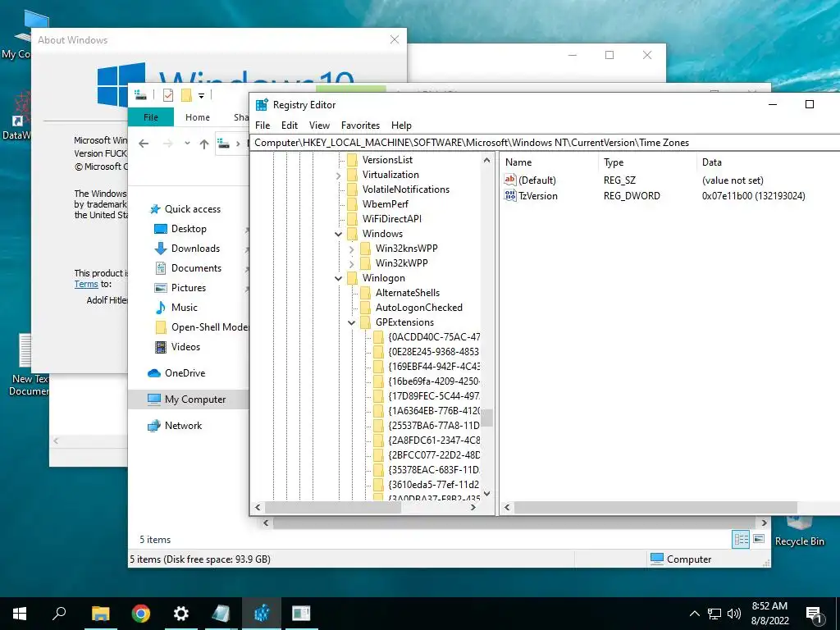Viewport: 840px width, 630px height.
Task: Select the AutoLogonChecked key
Action: coord(418,308)
